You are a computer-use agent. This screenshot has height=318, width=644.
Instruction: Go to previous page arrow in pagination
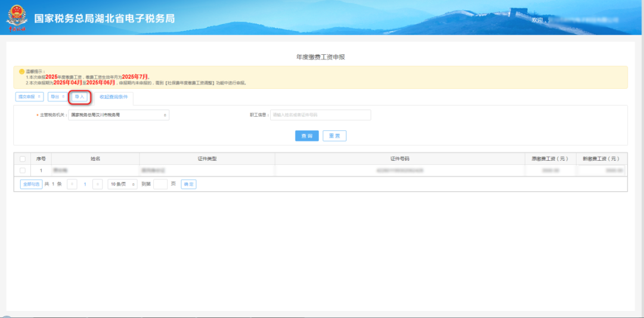(x=72, y=184)
